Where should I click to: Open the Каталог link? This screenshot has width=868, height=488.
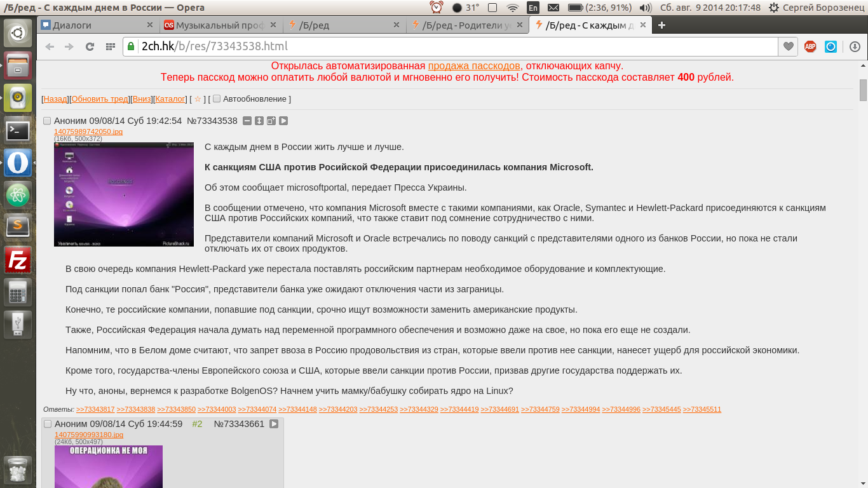tap(170, 99)
